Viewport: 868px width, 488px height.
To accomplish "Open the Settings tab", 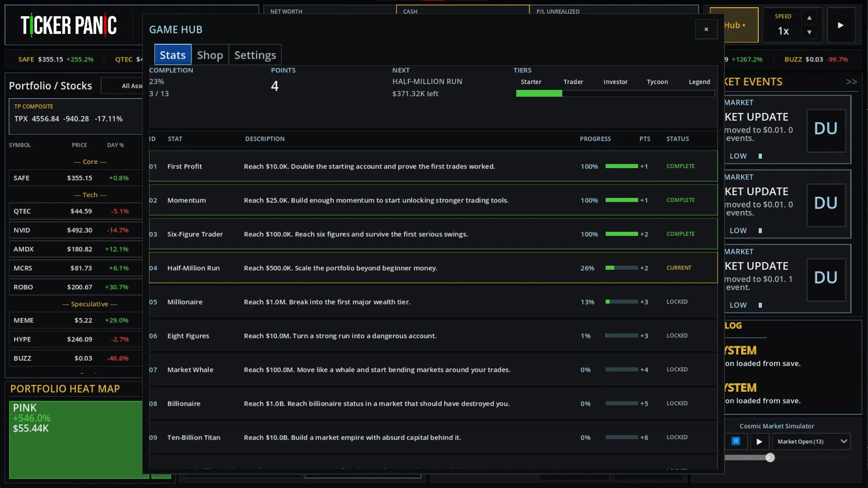I will (255, 55).
